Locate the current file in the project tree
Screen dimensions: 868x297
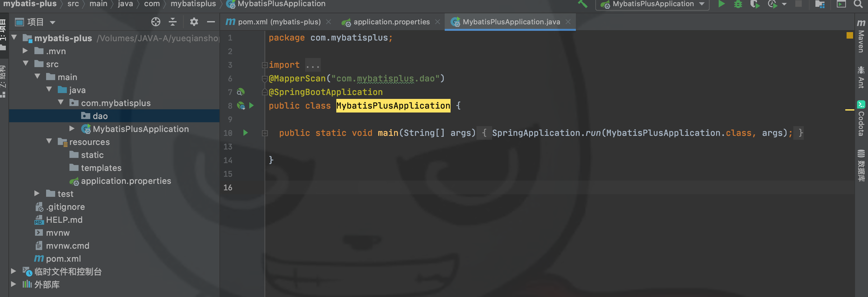156,22
